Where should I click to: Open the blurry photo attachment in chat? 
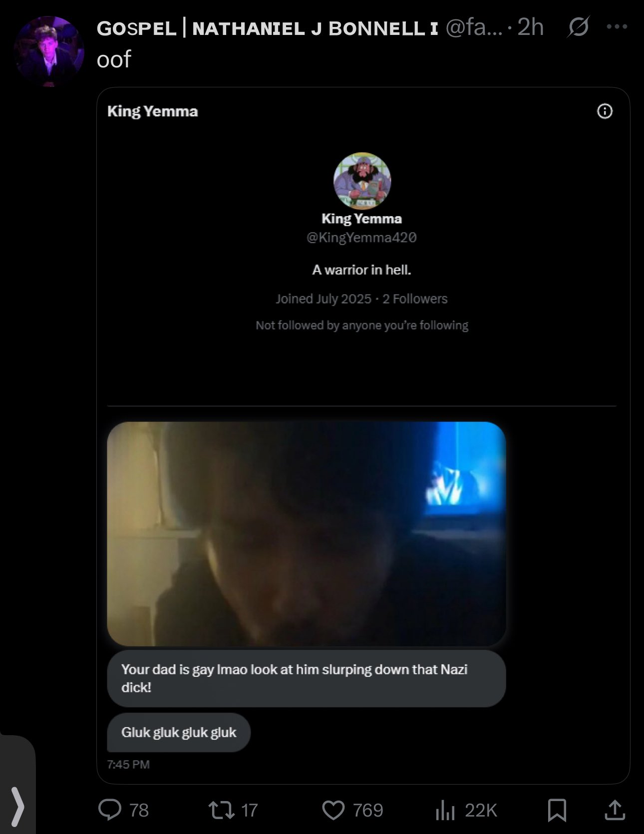point(306,534)
